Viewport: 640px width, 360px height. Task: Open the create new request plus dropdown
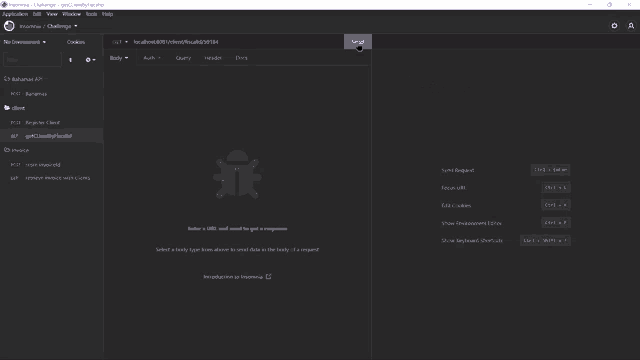pos(90,60)
